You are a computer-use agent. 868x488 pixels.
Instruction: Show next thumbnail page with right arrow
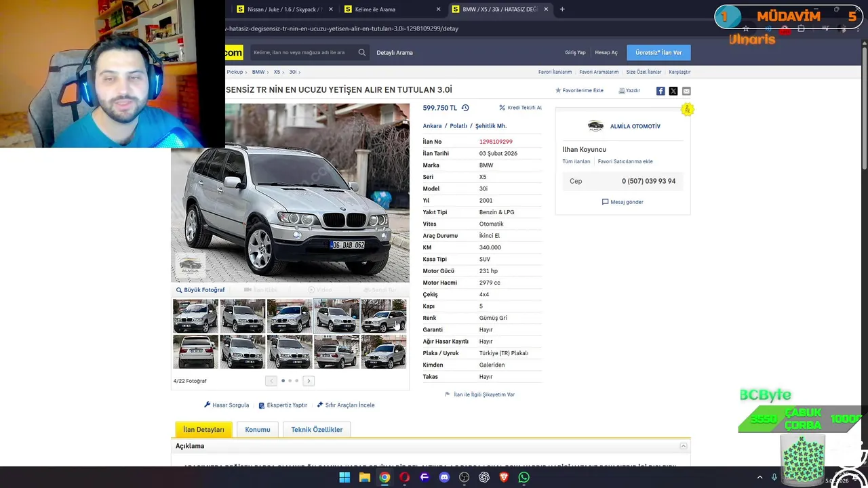click(309, 381)
